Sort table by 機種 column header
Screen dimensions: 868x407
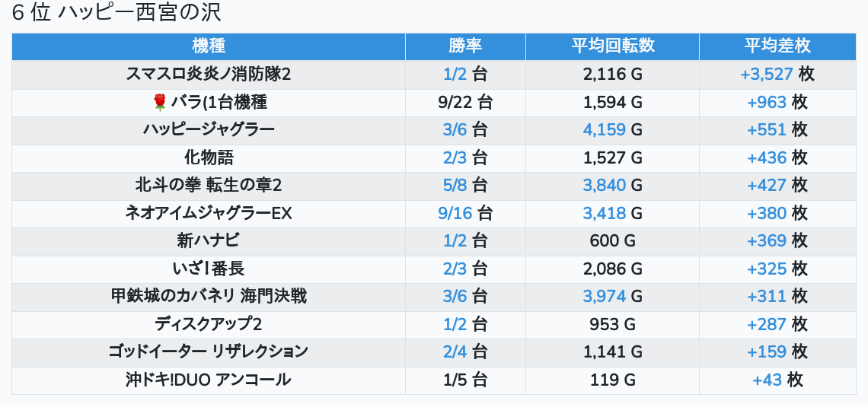(209, 46)
